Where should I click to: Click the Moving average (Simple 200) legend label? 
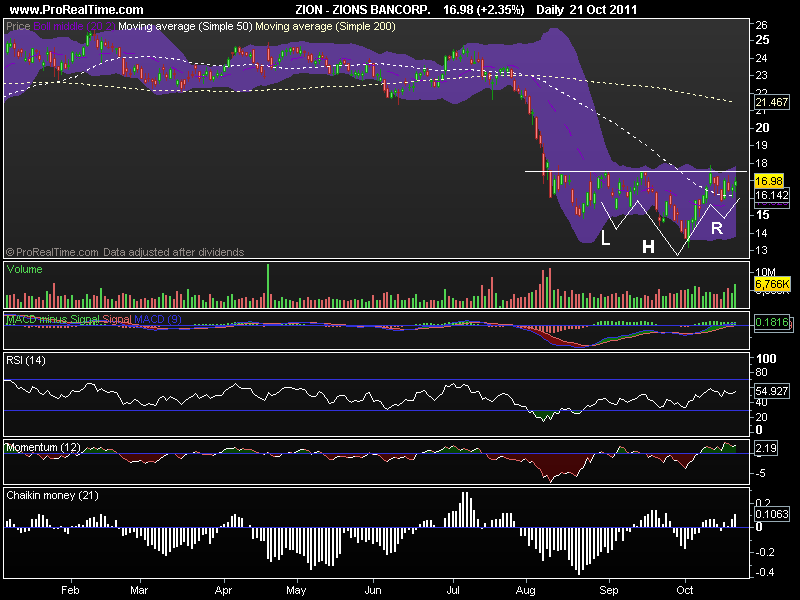[325, 26]
